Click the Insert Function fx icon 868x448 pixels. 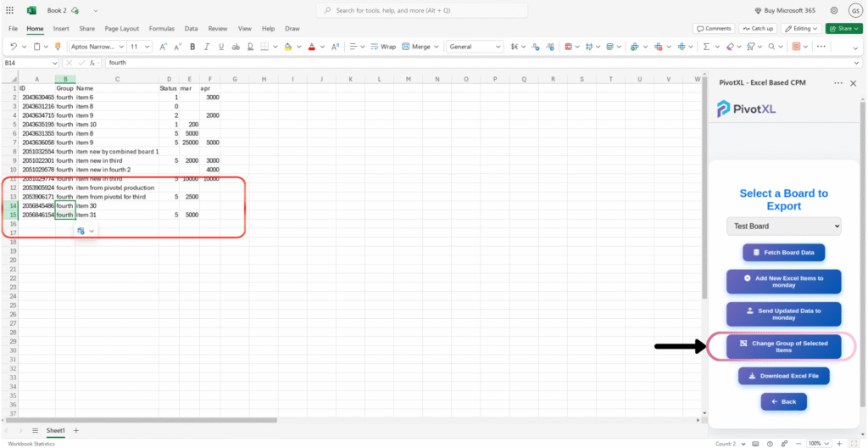(x=93, y=63)
